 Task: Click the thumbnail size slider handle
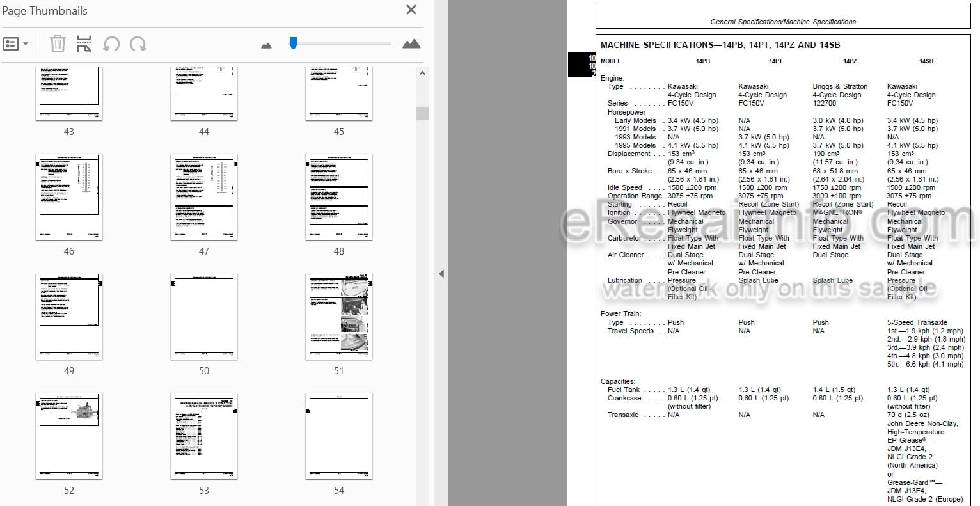293,43
